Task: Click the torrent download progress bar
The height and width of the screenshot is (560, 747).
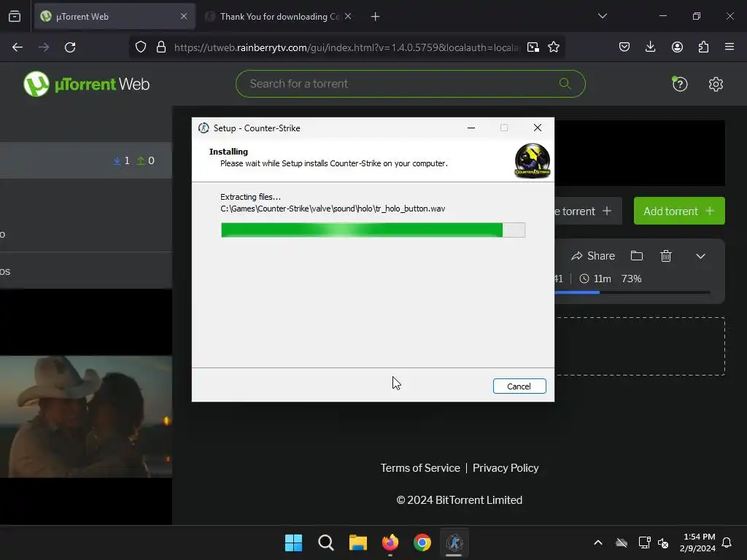Action: (x=632, y=292)
